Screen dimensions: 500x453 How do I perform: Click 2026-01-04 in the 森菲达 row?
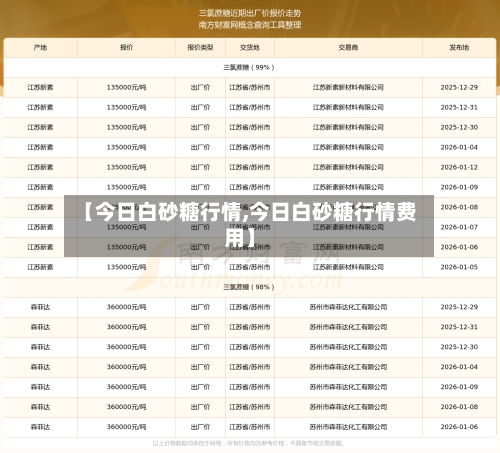pos(459,367)
